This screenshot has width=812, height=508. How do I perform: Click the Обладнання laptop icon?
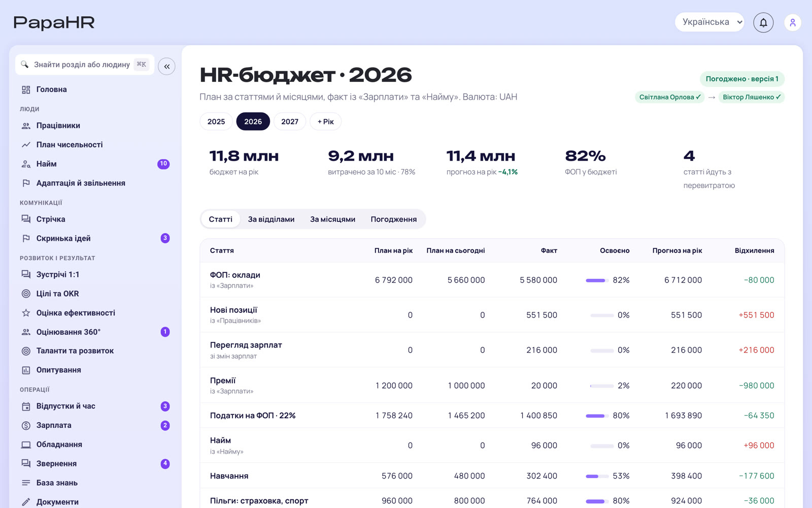[26, 444]
